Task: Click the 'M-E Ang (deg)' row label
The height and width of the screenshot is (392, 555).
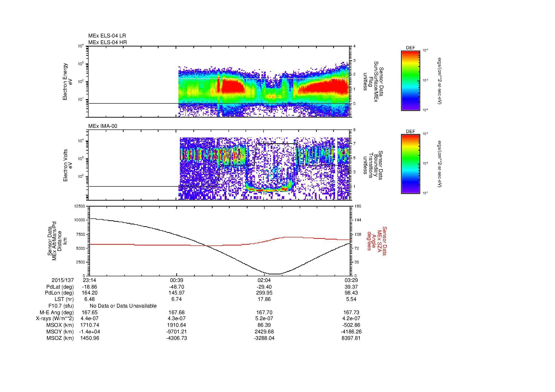Action: pyautogui.click(x=57, y=313)
